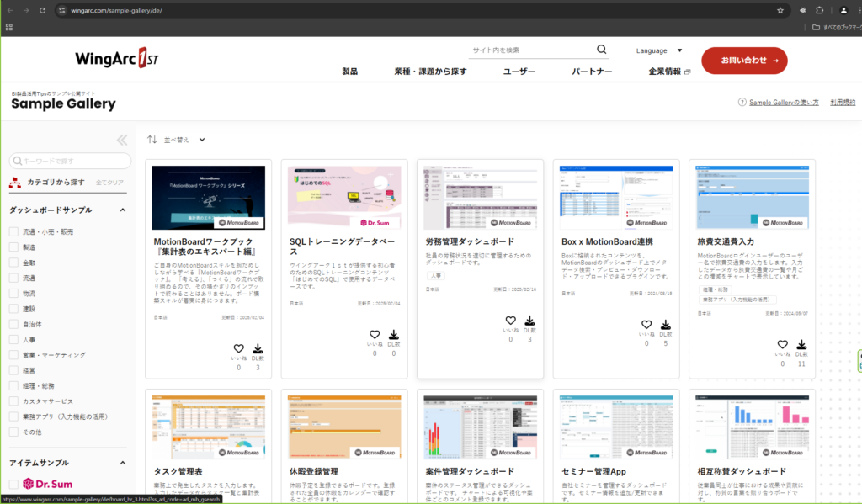Like the 労務管理ダッシュボード card
Screen dimensions: 862x504
(510, 321)
